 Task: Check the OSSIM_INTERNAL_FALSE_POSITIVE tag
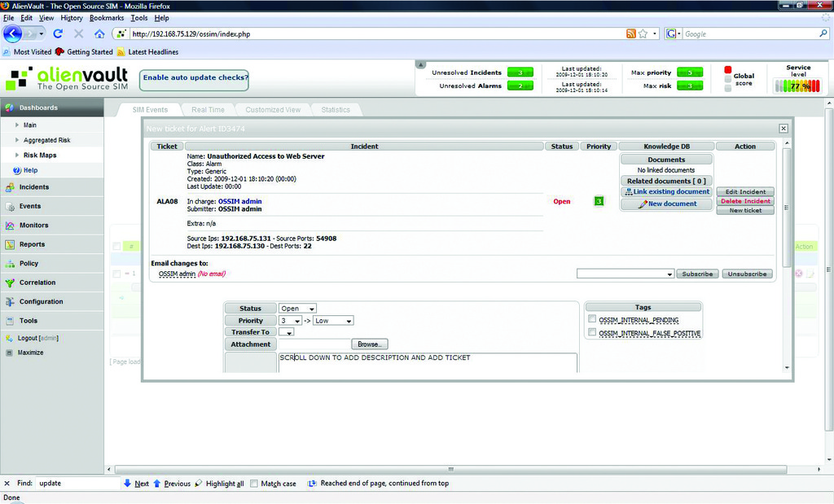592,333
